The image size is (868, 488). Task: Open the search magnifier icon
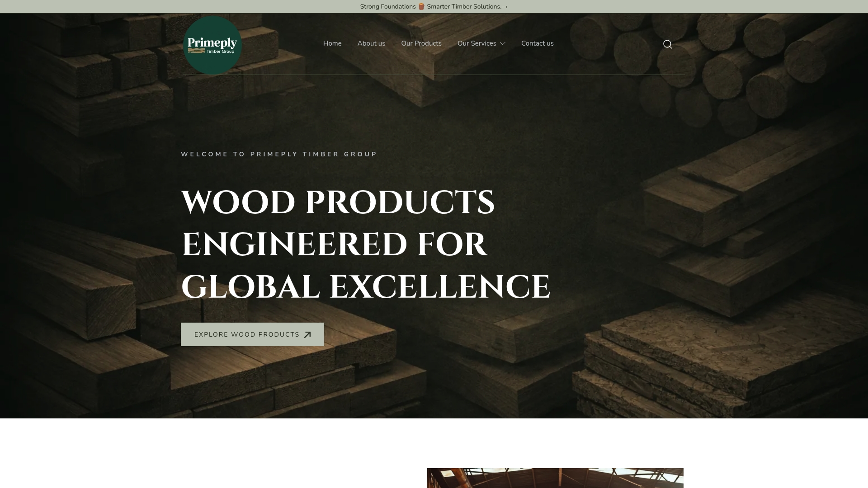[x=667, y=44]
